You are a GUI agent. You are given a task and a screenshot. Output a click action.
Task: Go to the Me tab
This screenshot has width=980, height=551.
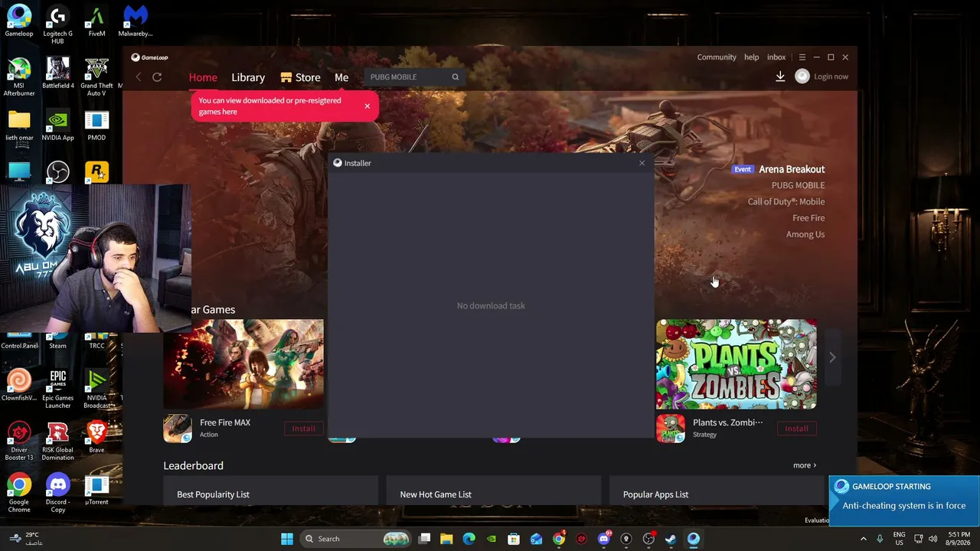341,77
